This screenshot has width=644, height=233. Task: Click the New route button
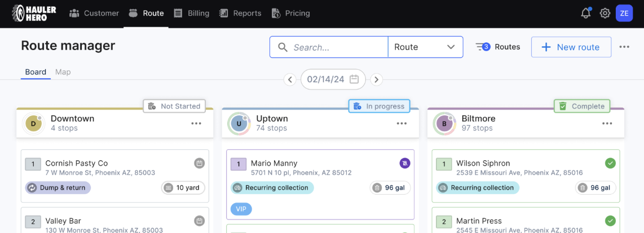click(x=571, y=47)
